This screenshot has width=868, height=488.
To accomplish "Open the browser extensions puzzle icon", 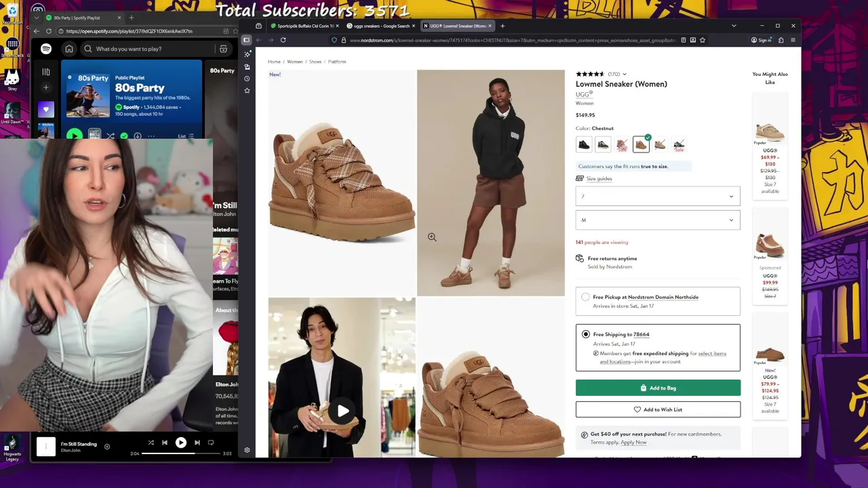I will click(x=781, y=40).
